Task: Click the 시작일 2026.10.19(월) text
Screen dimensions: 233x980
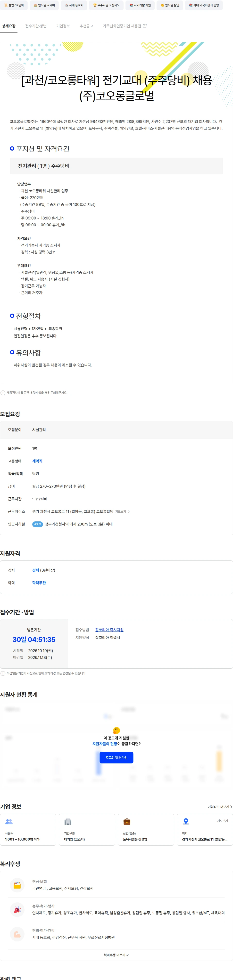Action: (x=33, y=650)
